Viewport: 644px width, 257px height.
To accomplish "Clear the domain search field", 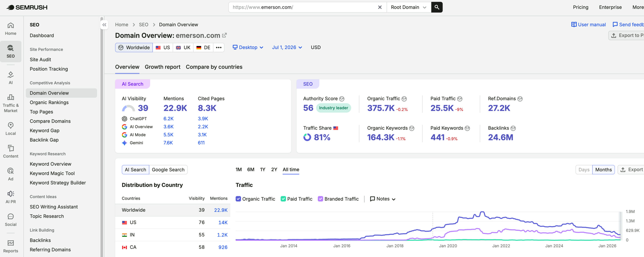I will point(380,7).
